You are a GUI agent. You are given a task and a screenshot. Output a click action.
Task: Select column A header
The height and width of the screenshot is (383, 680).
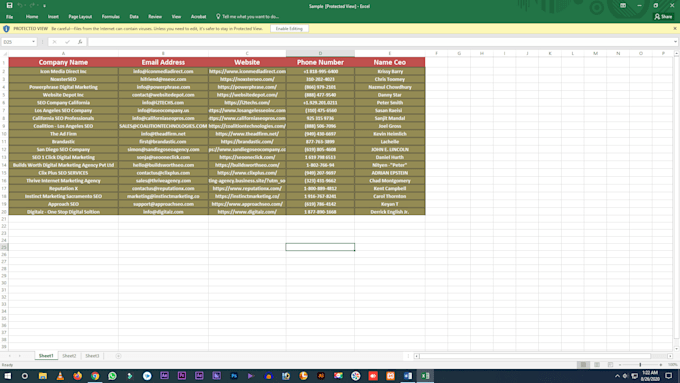63,53
